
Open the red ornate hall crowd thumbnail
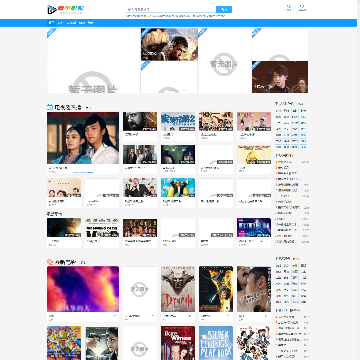[140, 228]
